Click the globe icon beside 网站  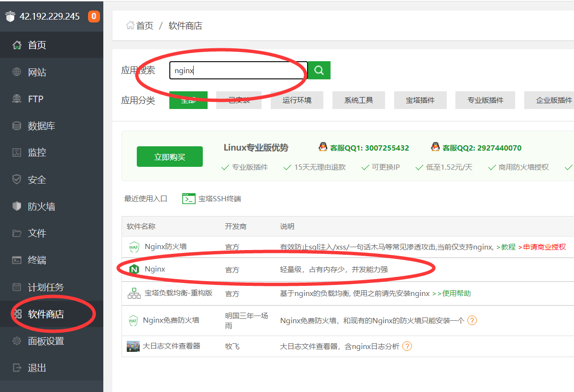17,72
